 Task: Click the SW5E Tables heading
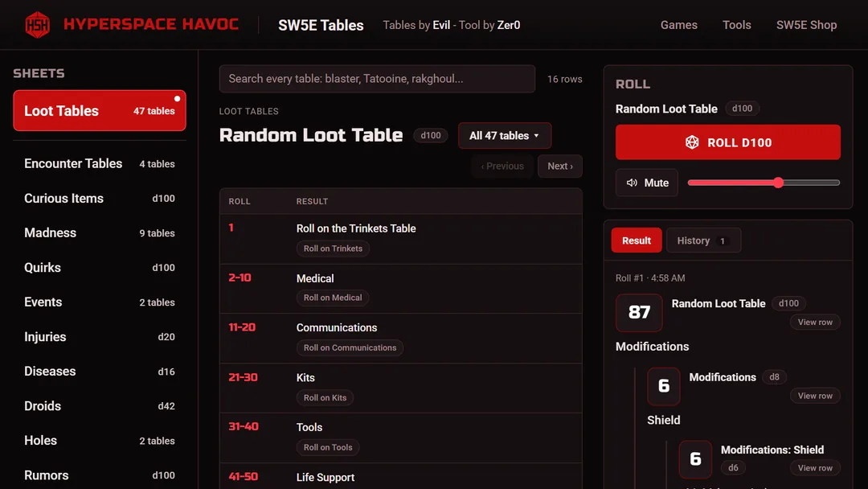pyautogui.click(x=321, y=25)
